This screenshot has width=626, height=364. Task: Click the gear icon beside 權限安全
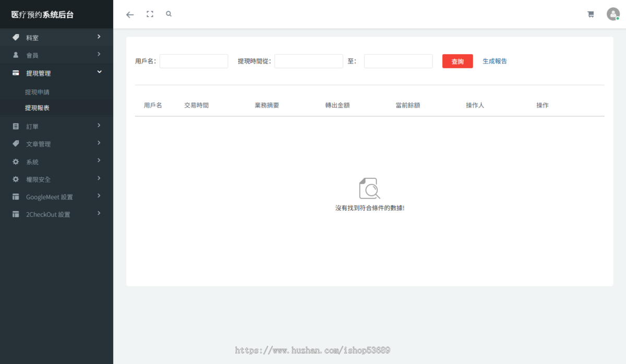[16, 179]
